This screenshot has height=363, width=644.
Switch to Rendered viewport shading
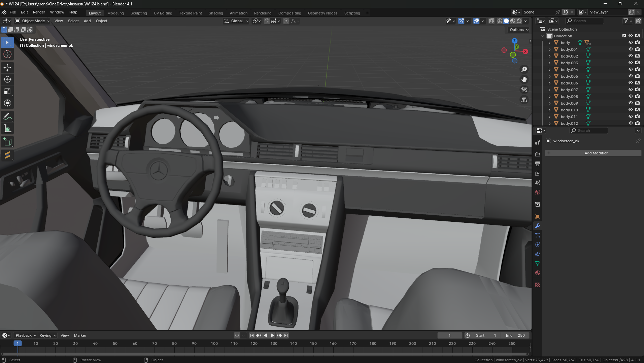coord(519,21)
